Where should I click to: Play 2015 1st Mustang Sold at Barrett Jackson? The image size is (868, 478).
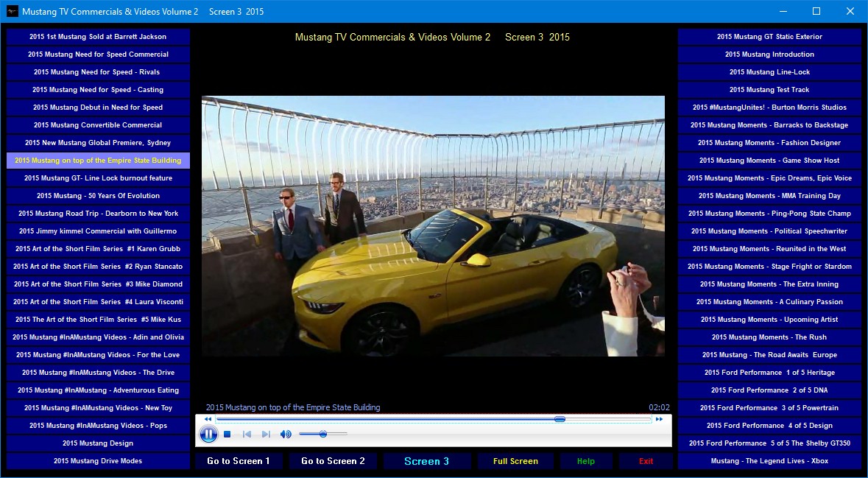click(x=98, y=37)
